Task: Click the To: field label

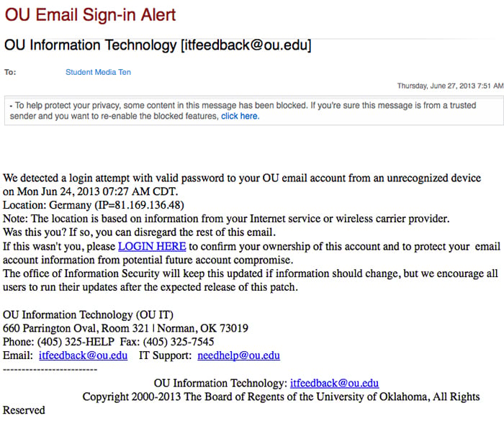Action: [x=10, y=72]
